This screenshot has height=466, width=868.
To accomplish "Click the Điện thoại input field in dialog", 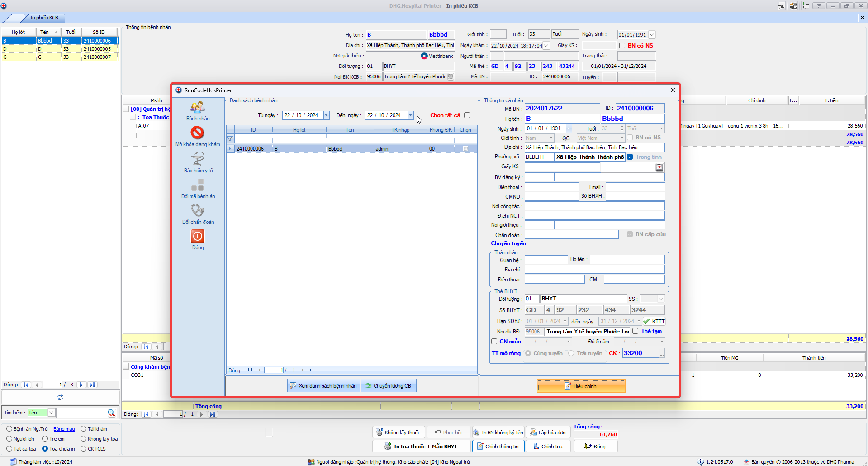I will tap(552, 187).
